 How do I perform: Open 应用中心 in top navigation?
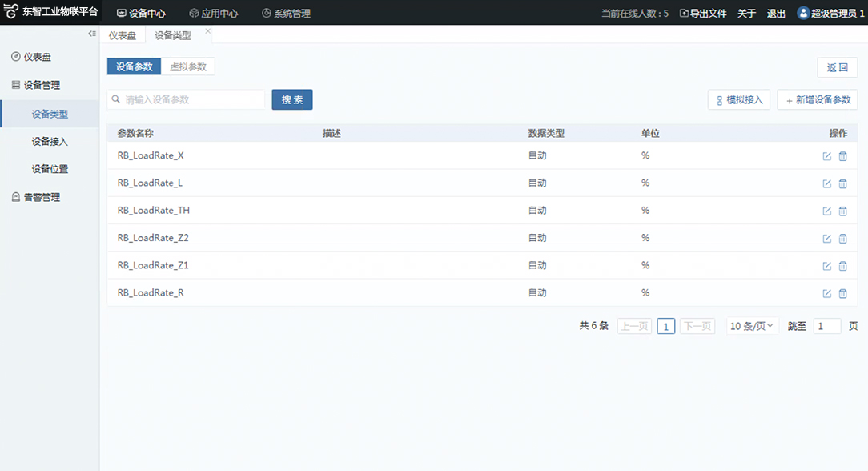(x=213, y=14)
